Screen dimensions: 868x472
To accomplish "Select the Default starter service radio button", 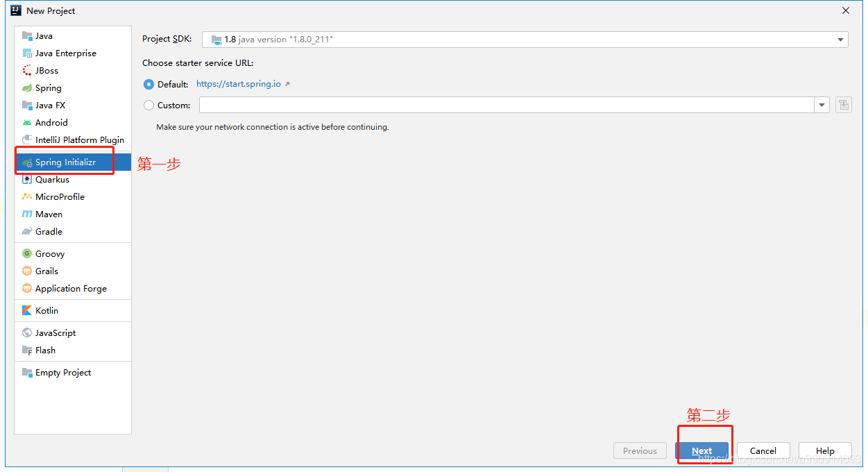I will [x=148, y=84].
